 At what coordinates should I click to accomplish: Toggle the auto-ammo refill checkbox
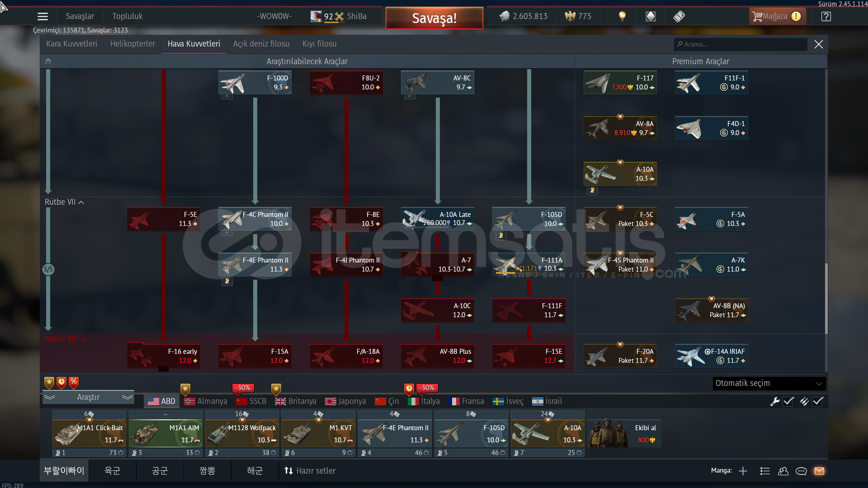tap(818, 401)
